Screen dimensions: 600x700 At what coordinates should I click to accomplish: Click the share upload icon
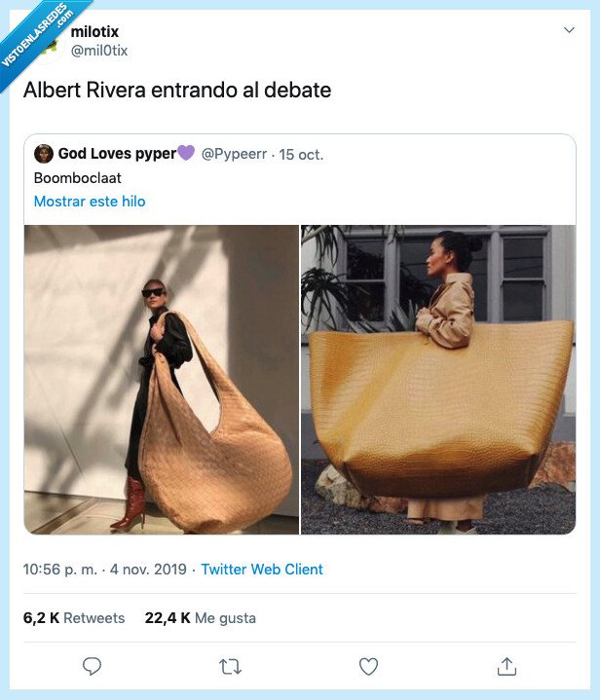click(x=506, y=666)
